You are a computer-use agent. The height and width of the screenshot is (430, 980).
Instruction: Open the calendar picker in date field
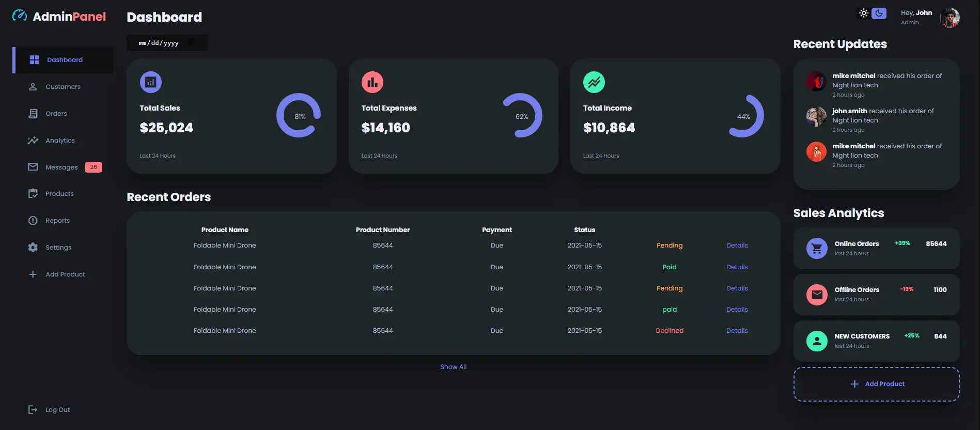(x=192, y=43)
